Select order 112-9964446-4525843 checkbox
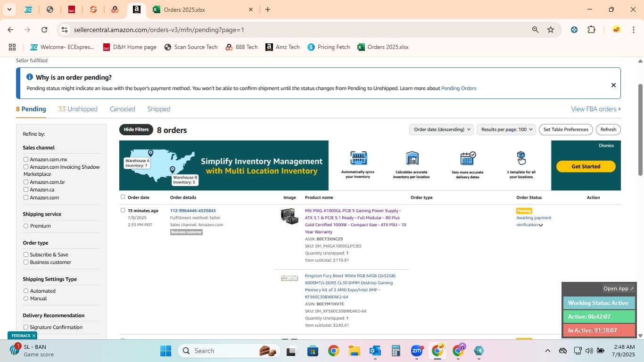 click(x=123, y=210)
